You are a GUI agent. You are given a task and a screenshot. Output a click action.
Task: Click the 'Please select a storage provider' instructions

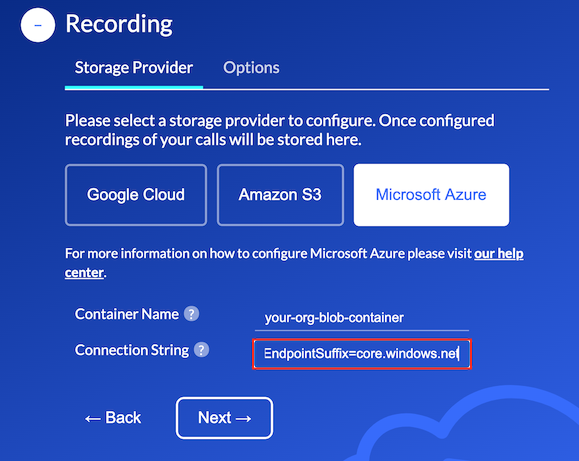pyautogui.click(x=280, y=130)
